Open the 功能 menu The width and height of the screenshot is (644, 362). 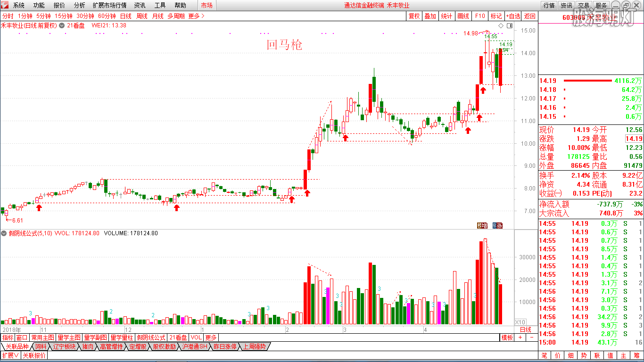(39, 5)
